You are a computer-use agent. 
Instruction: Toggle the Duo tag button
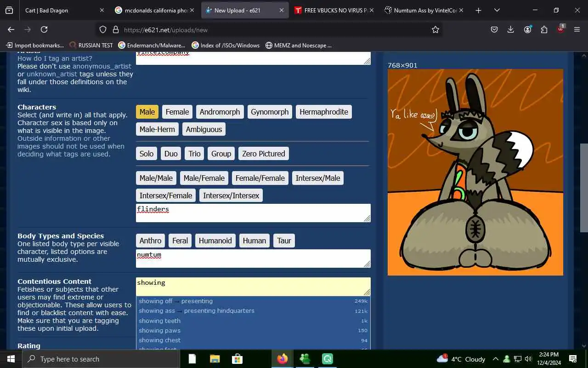[171, 154]
